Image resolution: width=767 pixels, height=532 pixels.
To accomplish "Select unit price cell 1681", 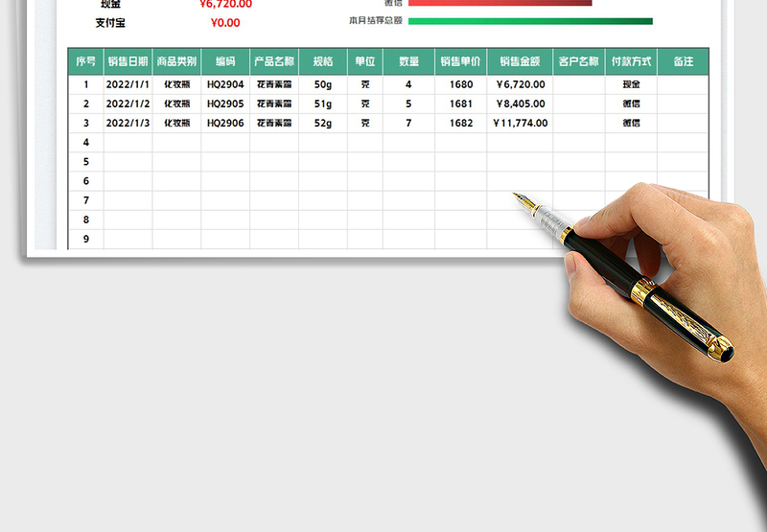I will (x=460, y=104).
